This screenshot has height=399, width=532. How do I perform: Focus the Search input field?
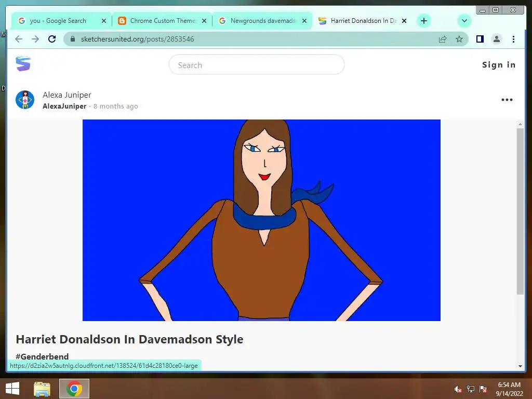[x=257, y=64]
